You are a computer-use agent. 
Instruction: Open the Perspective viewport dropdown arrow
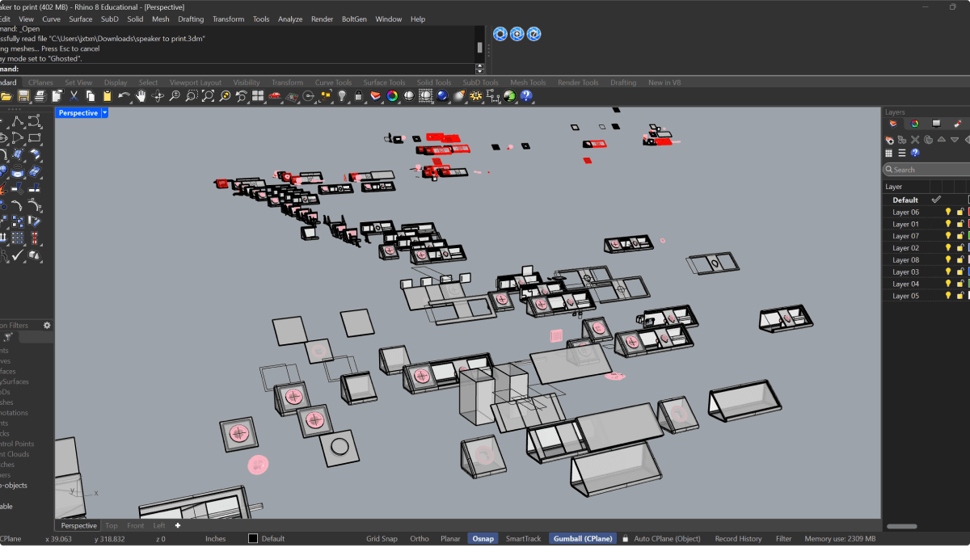(x=104, y=113)
